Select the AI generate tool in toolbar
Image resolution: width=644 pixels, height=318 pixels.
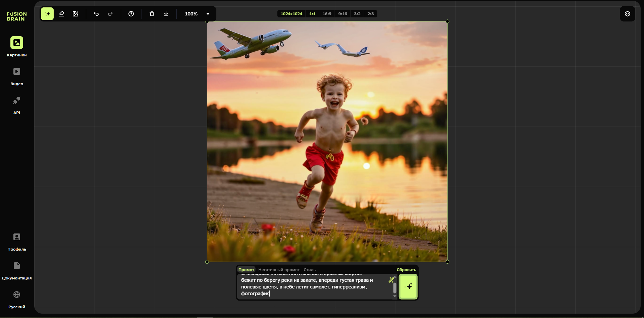coord(47,14)
